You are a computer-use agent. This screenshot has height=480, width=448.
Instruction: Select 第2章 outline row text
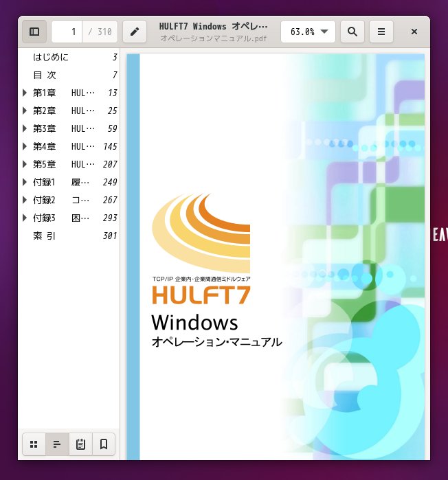[x=64, y=111]
